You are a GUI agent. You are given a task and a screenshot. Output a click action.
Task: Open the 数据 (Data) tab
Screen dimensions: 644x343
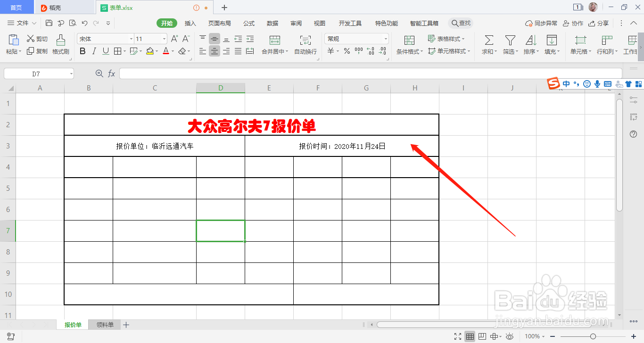[272, 23]
